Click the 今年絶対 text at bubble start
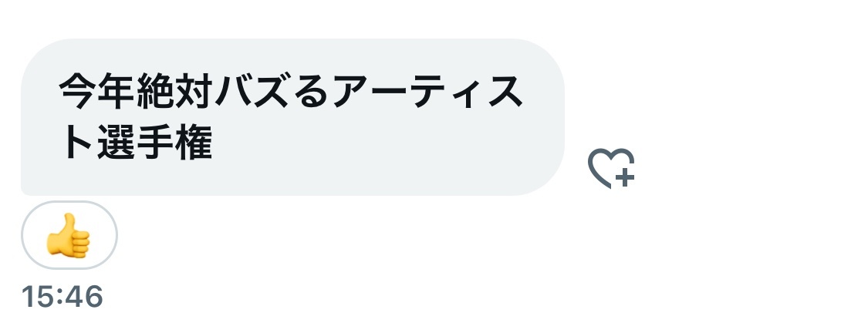This screenshot has height=323, width=868. click(x=136, y=91)
